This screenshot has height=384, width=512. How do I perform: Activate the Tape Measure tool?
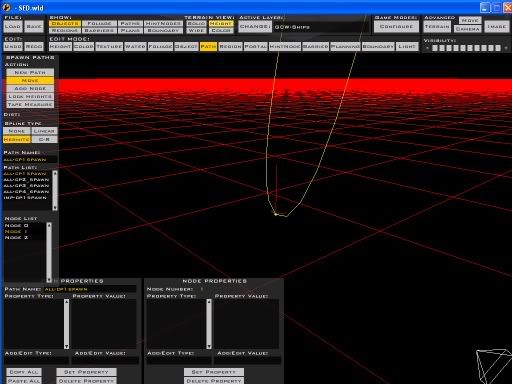30,104
